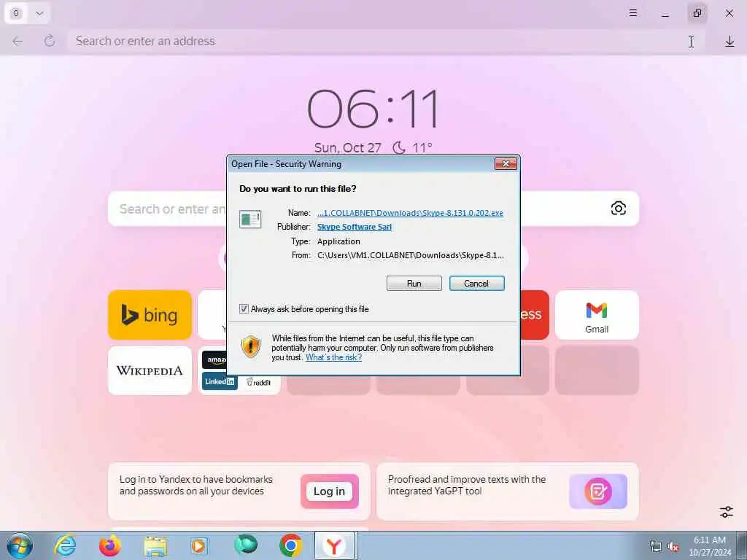Open the Reddit shortcut in the folder tile
Image resolution: width=747 pixels, height=560 pixels.
tap(259, 382)
